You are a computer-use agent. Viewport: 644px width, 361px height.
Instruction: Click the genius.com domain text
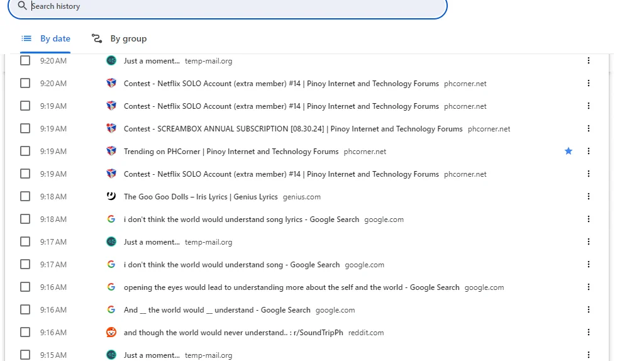[301, 197]
